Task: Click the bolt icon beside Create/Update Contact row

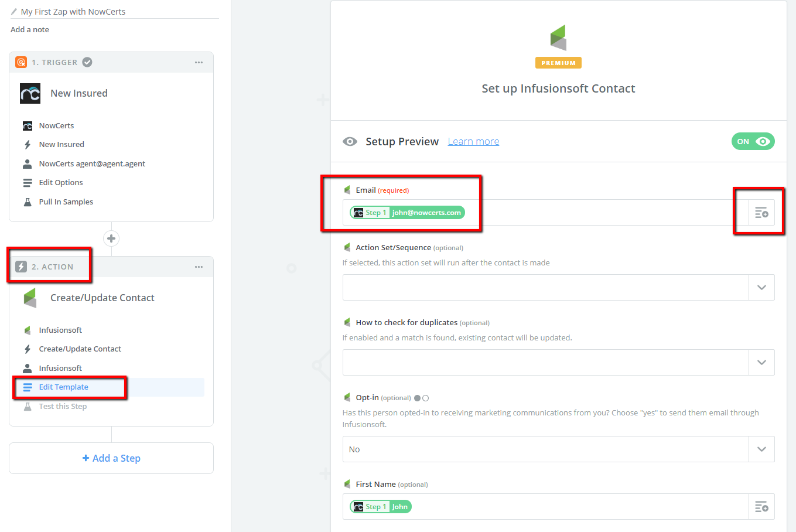Action: click(28, 349)
